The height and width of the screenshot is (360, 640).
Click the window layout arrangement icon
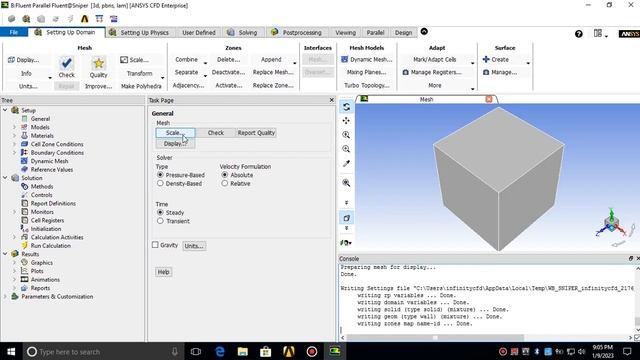pos(598,33)
